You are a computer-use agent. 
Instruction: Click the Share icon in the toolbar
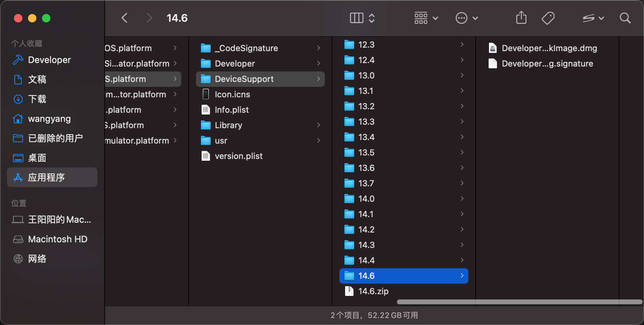coord(521,18)
